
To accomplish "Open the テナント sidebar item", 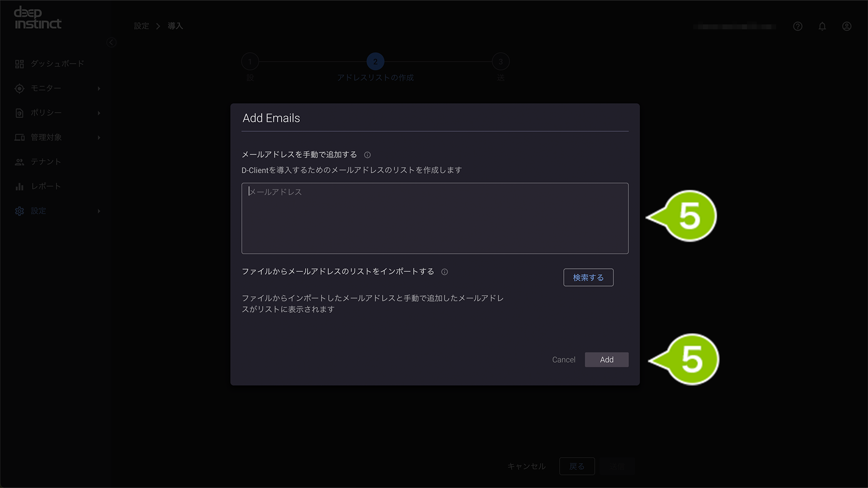I will click(x=46, y=162).
